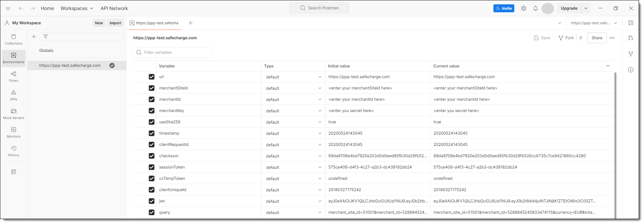Click the Search Postman field
This screenshot has width=644, height=224.
coord(320,8)
